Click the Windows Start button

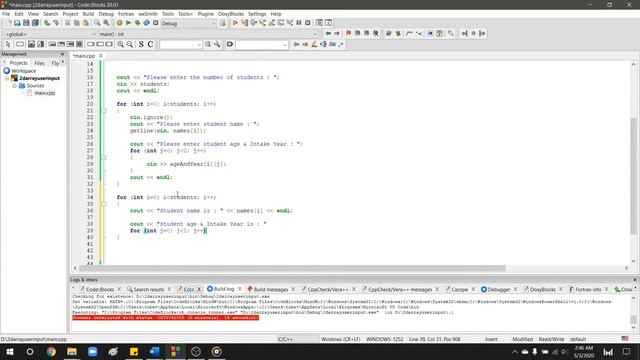tap(9, 351)
